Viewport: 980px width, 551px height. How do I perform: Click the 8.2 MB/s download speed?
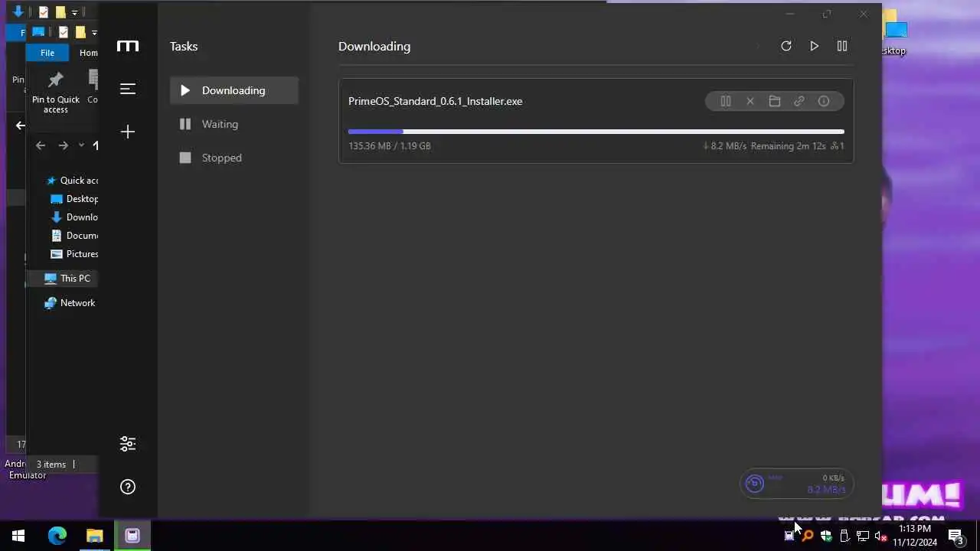click(724, 145)
